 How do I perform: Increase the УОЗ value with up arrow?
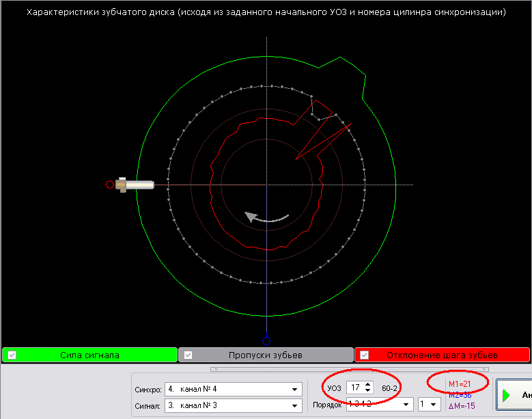368,384
